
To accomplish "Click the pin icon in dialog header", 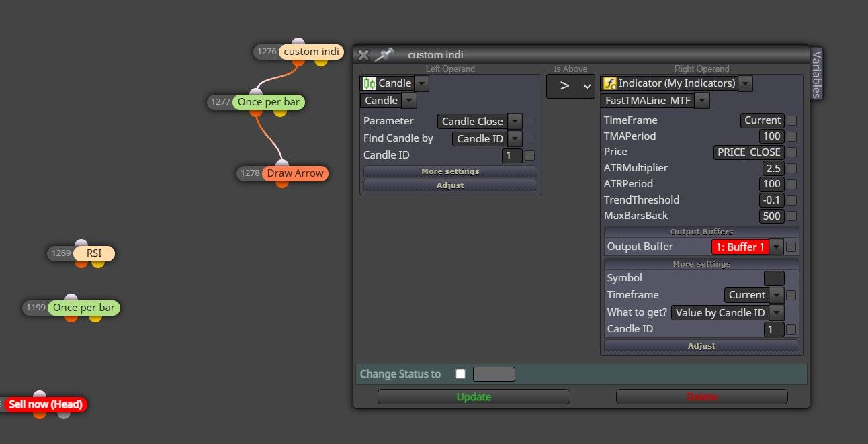I will [384, 54].
